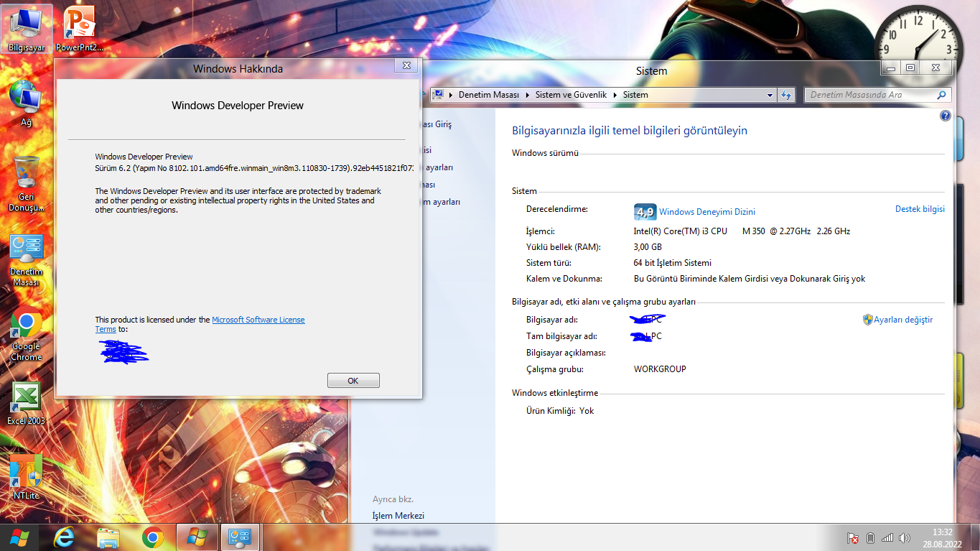Switch to the Control Panel taskbar button
Viewport: 980px width, 551px height.
(x=239, y=537)
